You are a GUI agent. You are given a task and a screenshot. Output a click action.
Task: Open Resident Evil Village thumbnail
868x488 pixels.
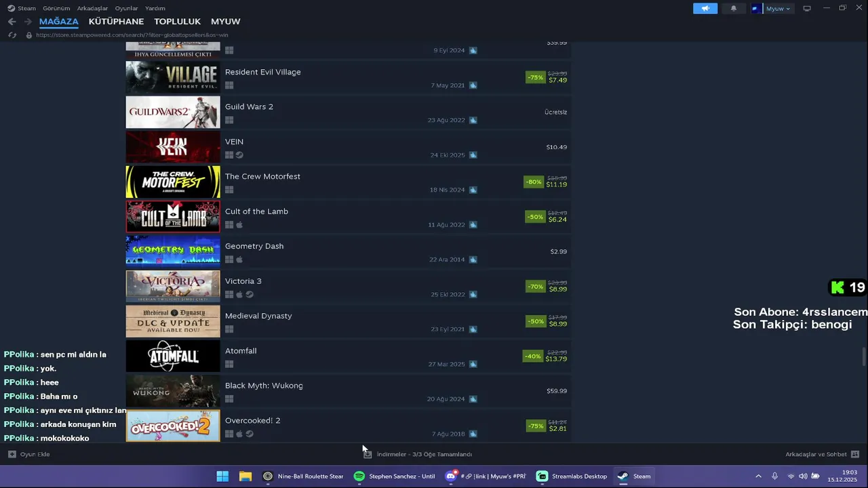click(173, 77)
